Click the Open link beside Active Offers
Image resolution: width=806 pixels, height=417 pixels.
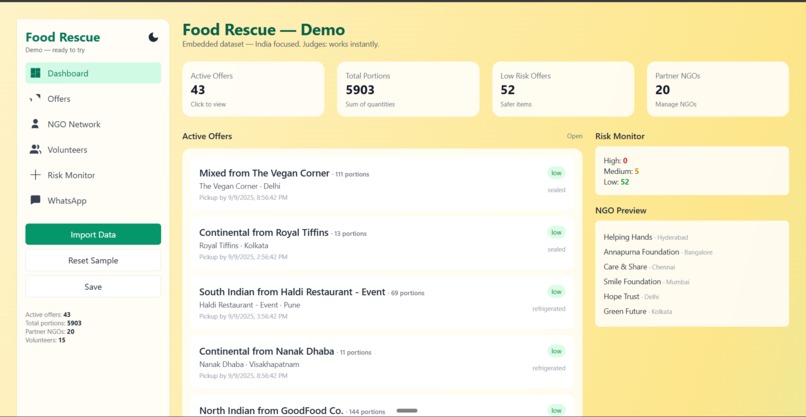(575, 136)
